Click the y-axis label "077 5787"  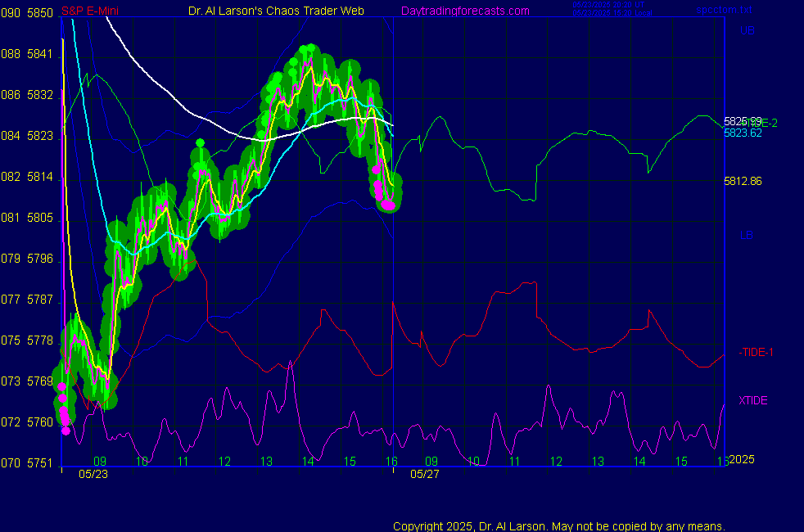point(27,300)
